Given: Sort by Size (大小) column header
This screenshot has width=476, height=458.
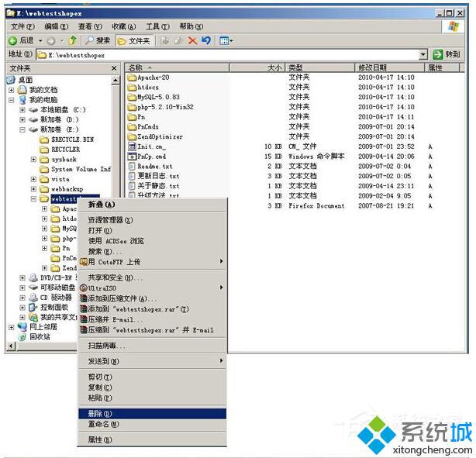Looking at the screenshot, I should tap(257, 67).
